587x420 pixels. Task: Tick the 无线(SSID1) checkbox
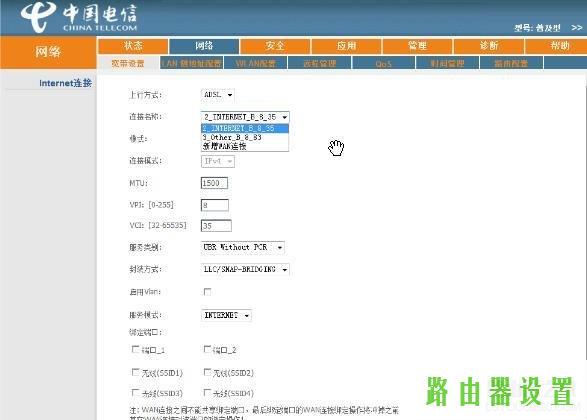tap(136, 372)
